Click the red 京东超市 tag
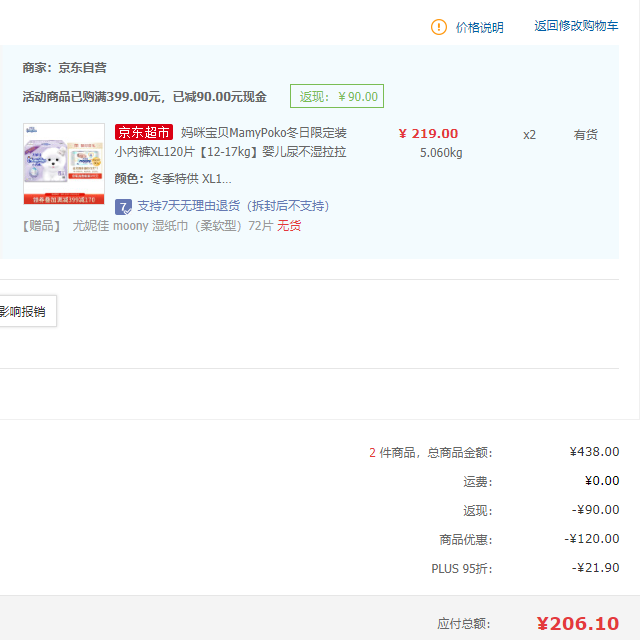Image resolution: width=643 pixels, height=640 pixels. pyautogui.click(x=144, y=132)
